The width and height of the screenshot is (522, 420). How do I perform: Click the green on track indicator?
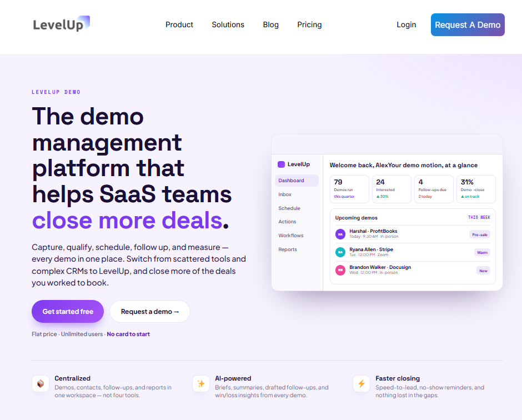[470, 197]
